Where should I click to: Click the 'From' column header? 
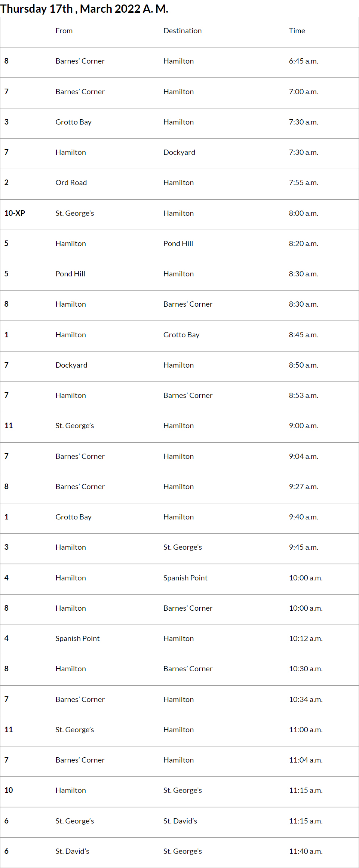[64, 31]
